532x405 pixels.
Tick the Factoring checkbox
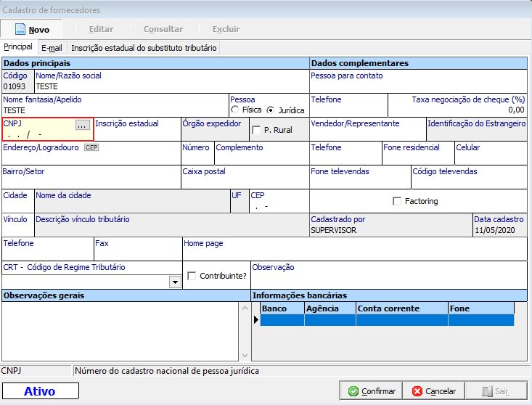397,201
